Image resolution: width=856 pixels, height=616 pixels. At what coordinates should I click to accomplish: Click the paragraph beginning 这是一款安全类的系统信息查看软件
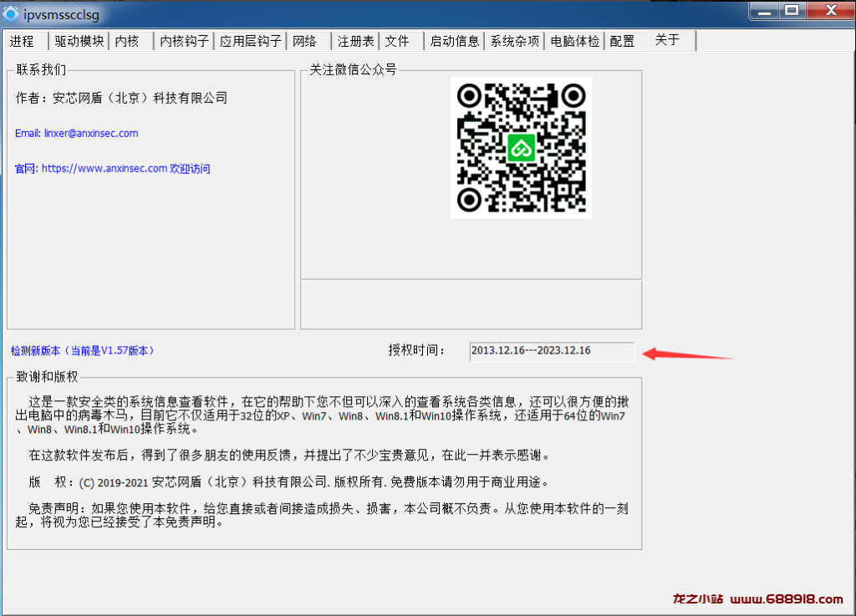[322, 415]
